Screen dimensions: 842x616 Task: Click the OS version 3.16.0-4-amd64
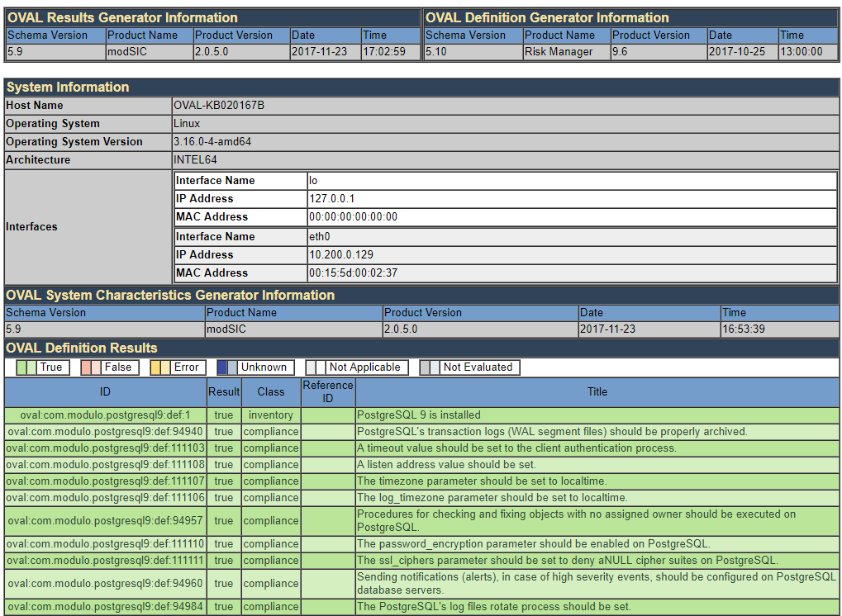[212, 142]
